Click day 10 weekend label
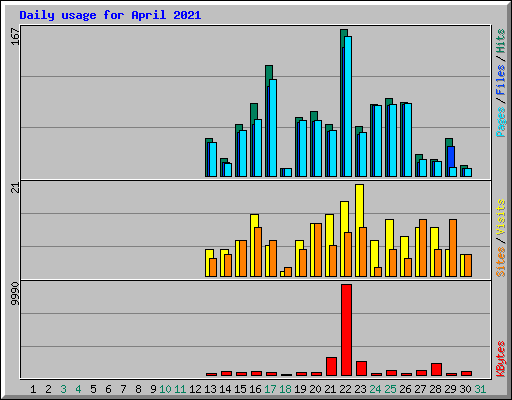 pos(165,389)
